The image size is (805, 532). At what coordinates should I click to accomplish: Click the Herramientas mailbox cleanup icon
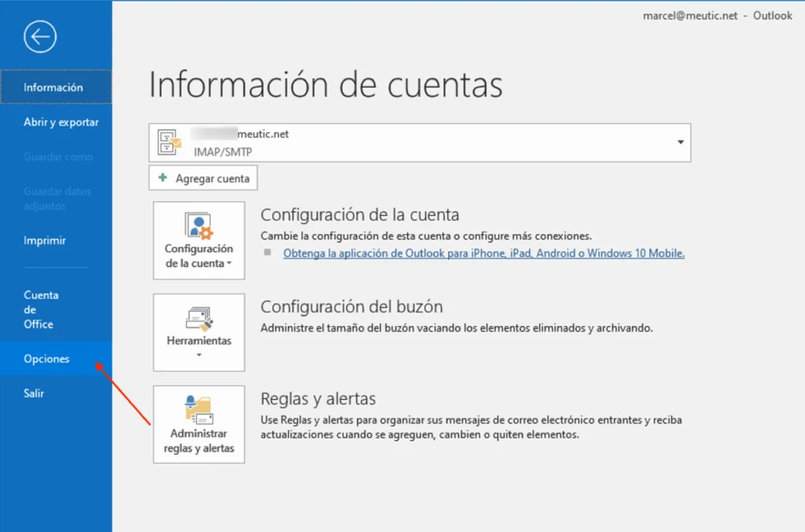coord(199,318)
